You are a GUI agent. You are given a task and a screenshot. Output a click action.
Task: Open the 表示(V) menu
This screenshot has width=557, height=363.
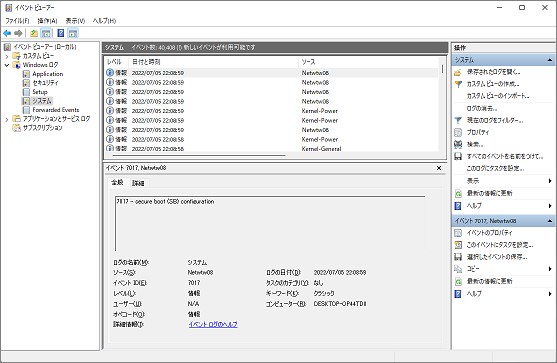coord(75,21)
